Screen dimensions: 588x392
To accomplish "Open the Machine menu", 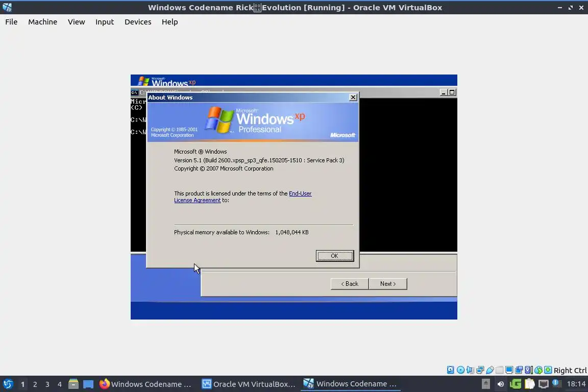I will [x=43, y=22].
